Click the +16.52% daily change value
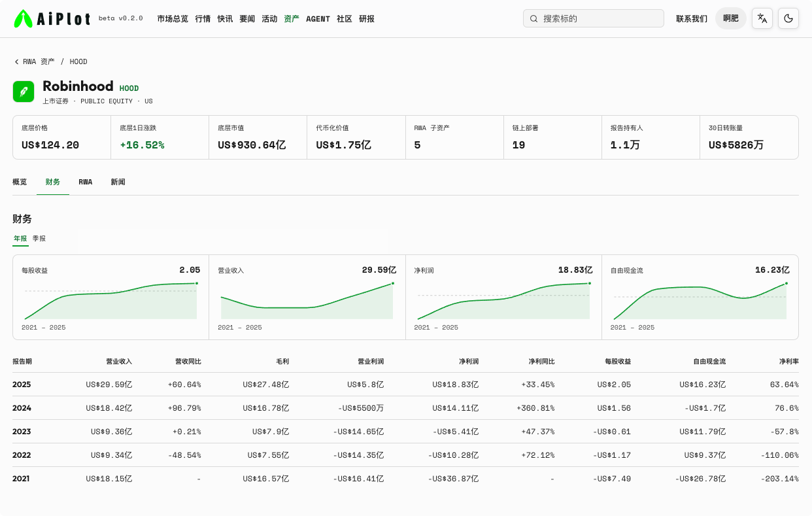 [x=142, y=145]
